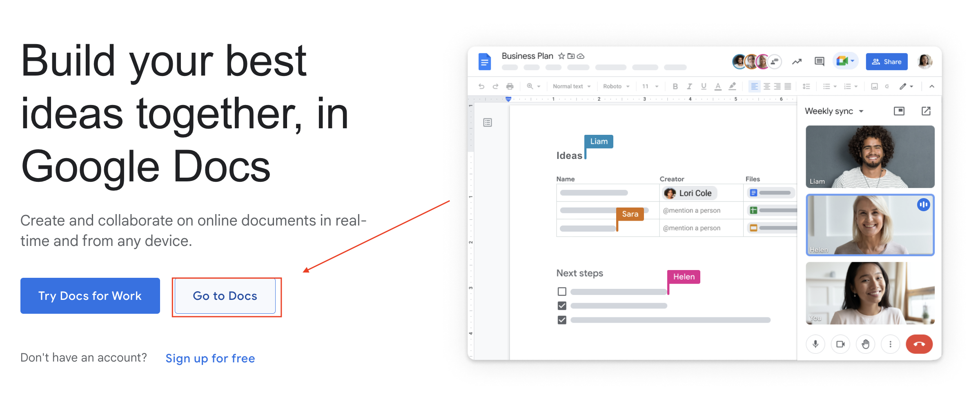
Task: Click Sign up for free link
Action: (210, 358)
